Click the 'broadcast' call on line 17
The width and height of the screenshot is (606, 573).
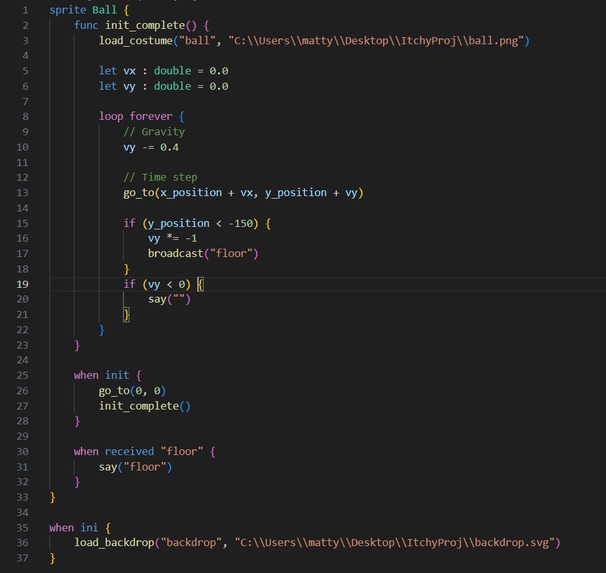(175, 253)
